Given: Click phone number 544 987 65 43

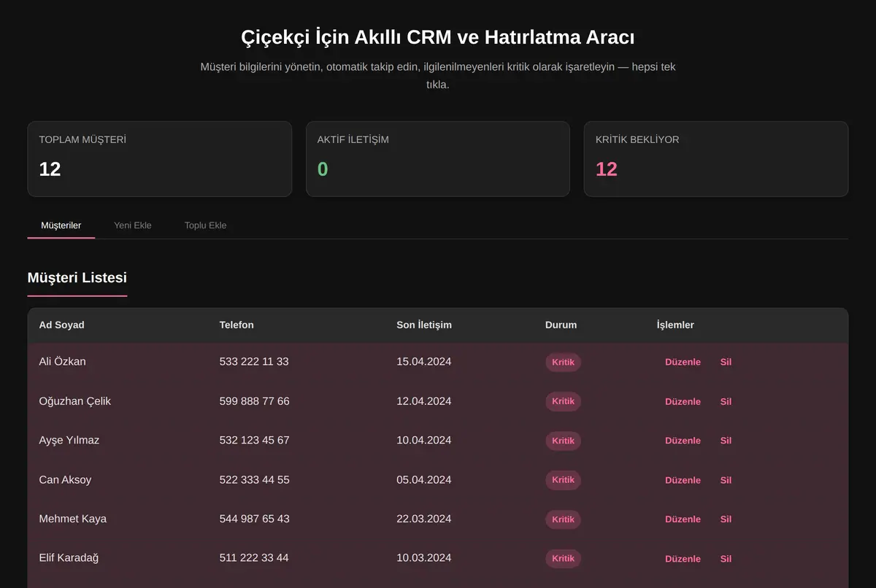Looking at the screenshot, I should point(254,519).
